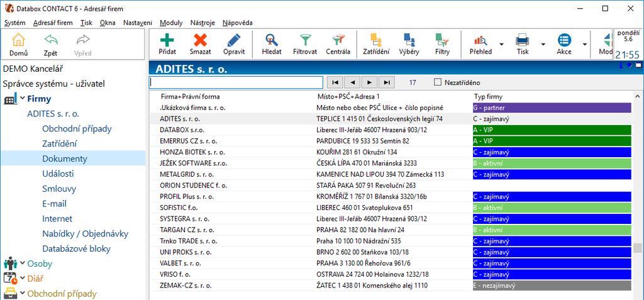This screenshot has width=644, height=300.
Task: Open Události in the sidebar
Action: [58, 174]
